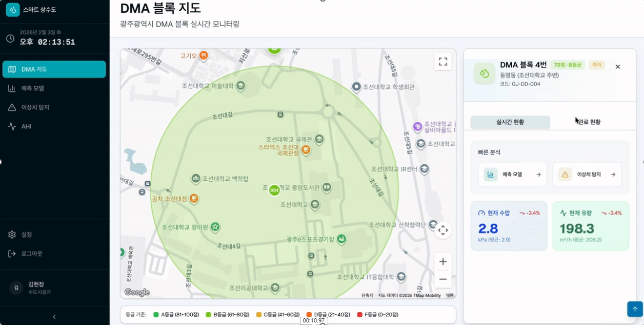Click 조선대학교 미술대학 map pin
Image resolution: width=644 pixels, height=325 pixels.
[x=240, y=85]
